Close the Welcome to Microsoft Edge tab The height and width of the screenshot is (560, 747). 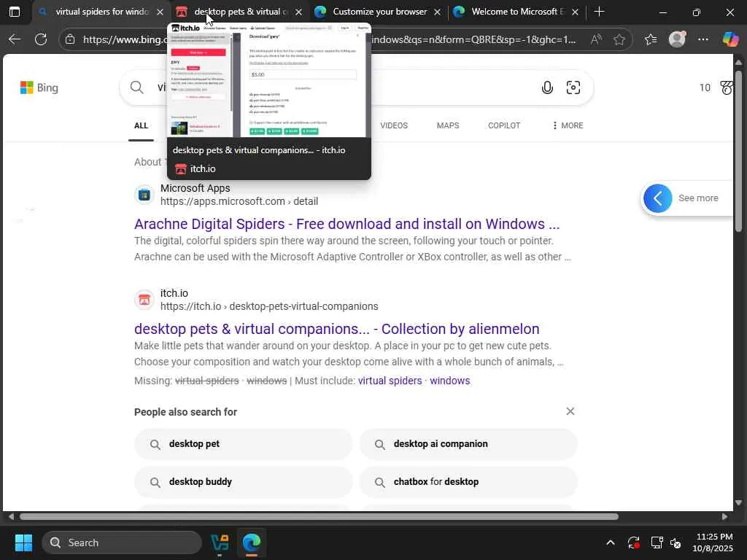575,12
